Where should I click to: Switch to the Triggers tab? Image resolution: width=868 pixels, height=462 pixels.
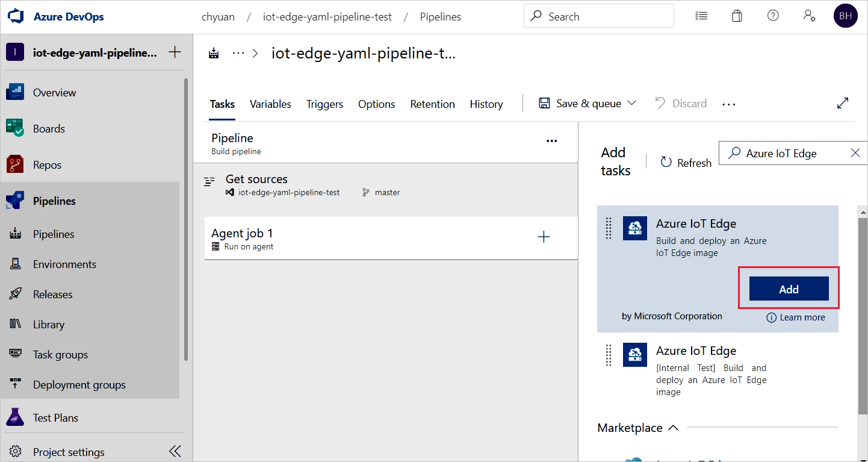(324, 104)
